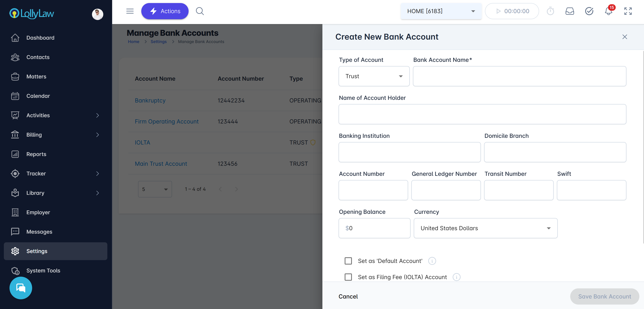This screenshot has width=644, height=309.
Task: Focus the Swift field
Action: 591,190
